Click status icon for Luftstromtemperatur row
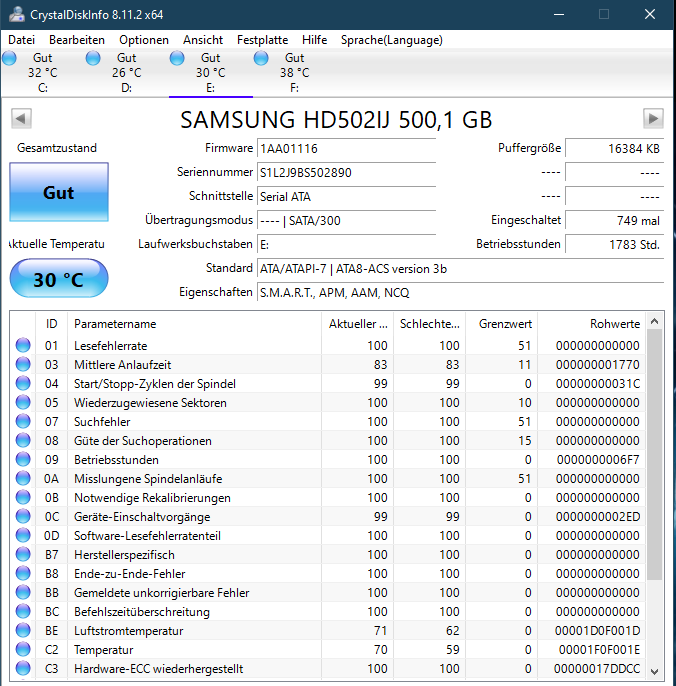The image size is (676, 686). tap(23, 630)
